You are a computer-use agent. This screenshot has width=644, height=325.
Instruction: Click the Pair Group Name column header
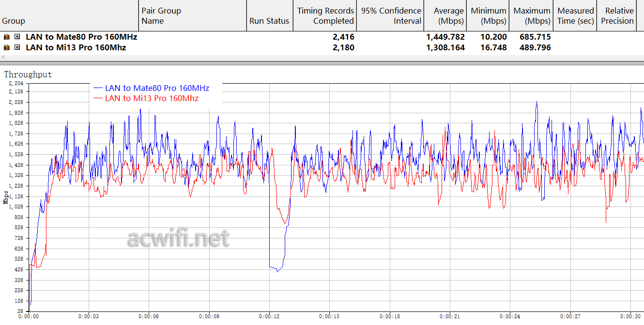(x=161, y=16)
